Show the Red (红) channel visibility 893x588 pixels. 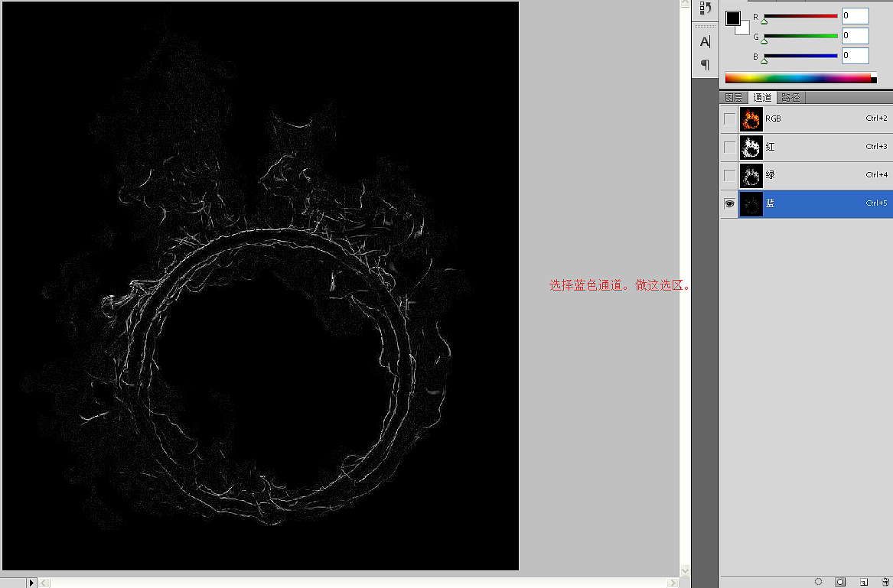point(729,147)
